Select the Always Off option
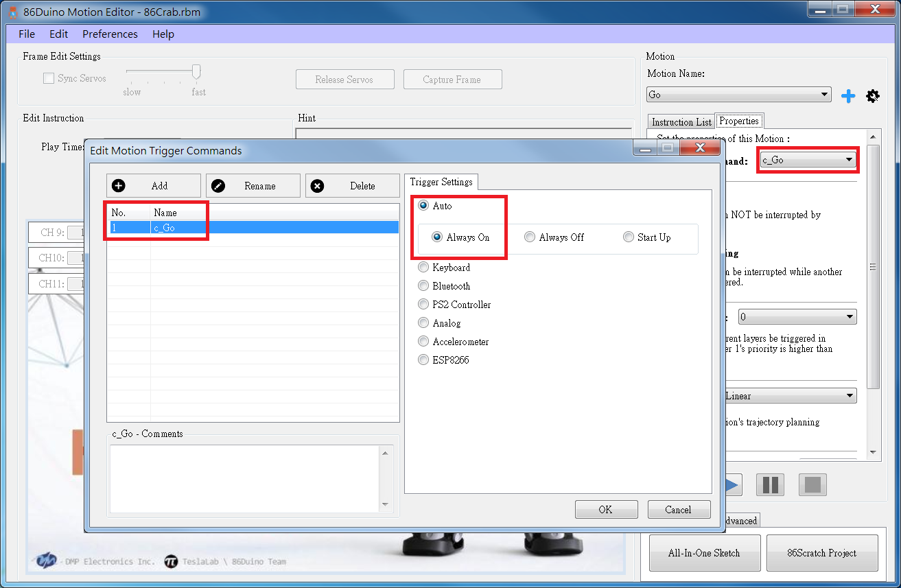Image resolution: width=901 pixels, height=588 pixels. [x=530, y=237]
